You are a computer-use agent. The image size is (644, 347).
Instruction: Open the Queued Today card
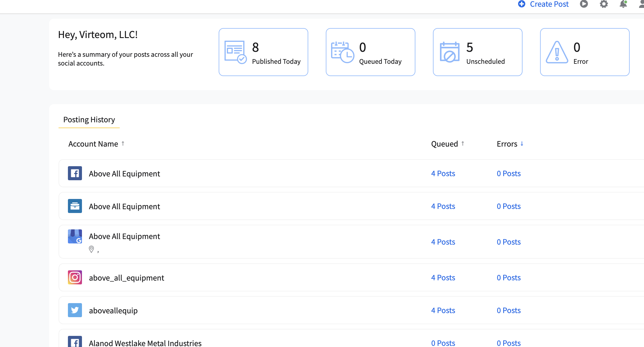coord(370,52)
